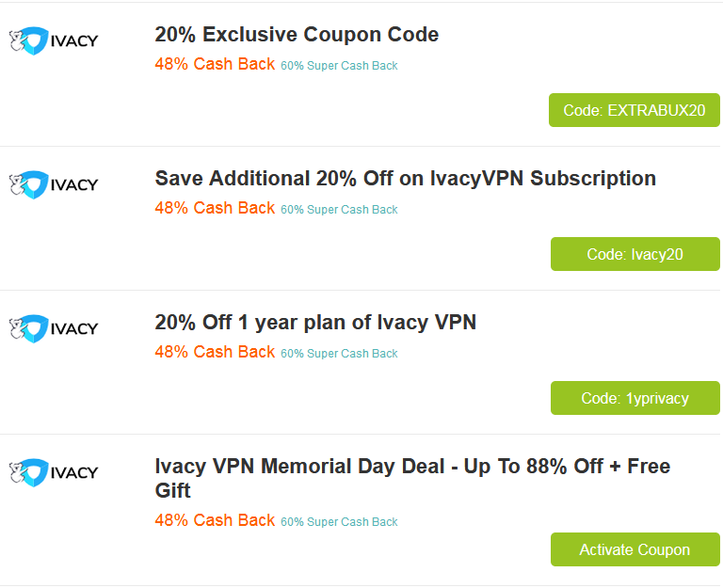The height and width of the screenshot is (588, 723).
Task: Click 48% Cash Back under Exclusive Coupon Code
Action: click(215, 65)
